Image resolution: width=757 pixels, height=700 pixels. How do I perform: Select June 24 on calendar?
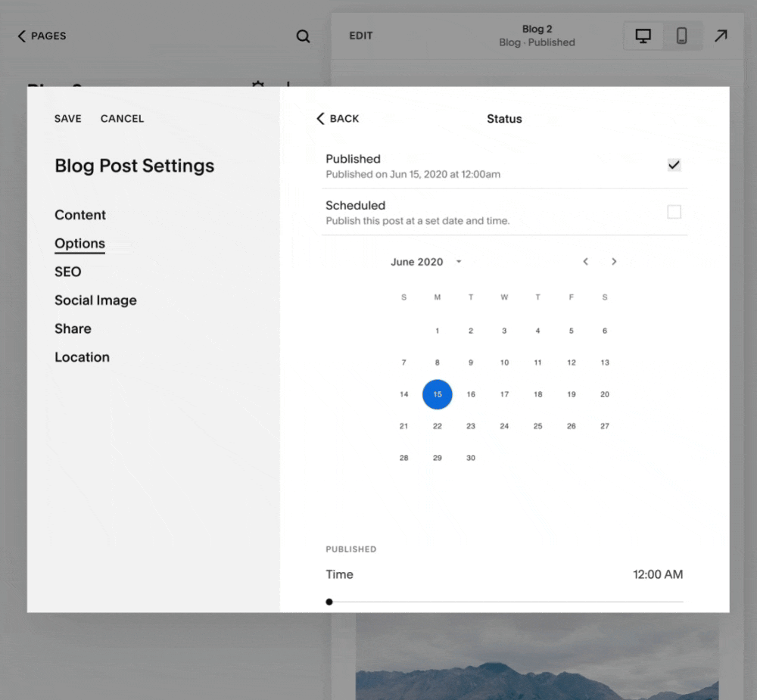coord(504,426)
